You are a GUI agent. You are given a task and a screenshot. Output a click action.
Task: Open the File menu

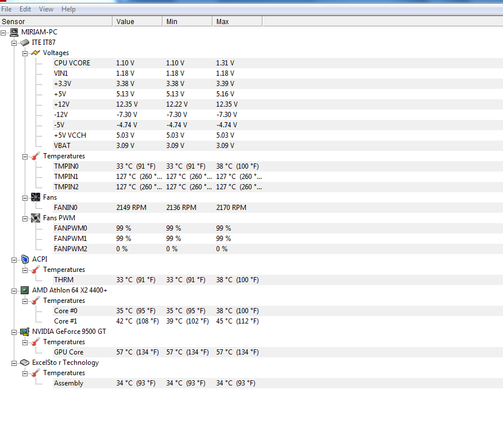coord(6,9)
